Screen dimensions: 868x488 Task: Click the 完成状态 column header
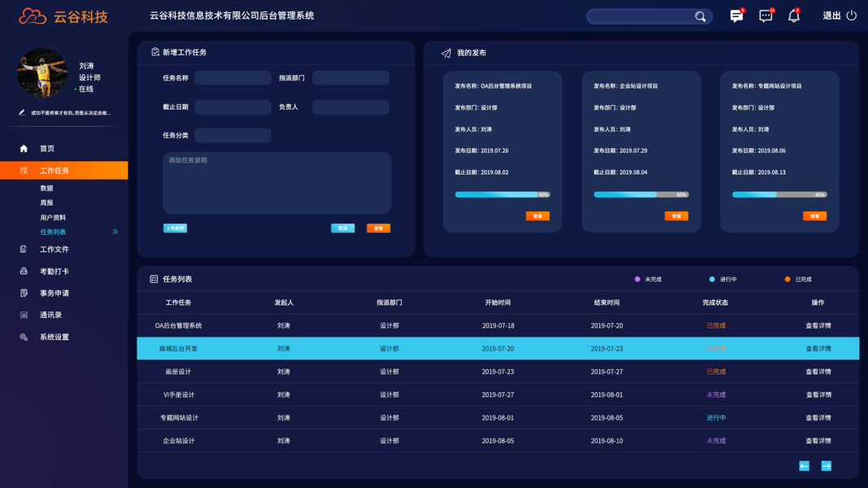[715, 303]
